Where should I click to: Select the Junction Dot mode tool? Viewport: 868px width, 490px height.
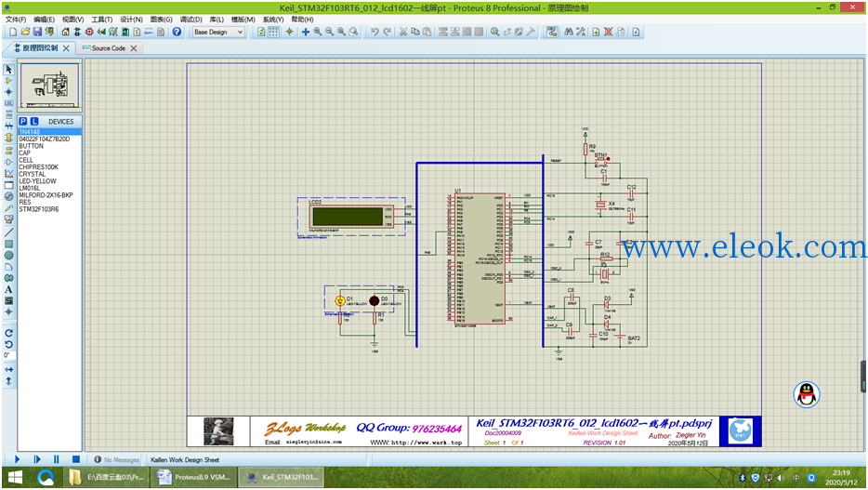(x=8, y=92)
